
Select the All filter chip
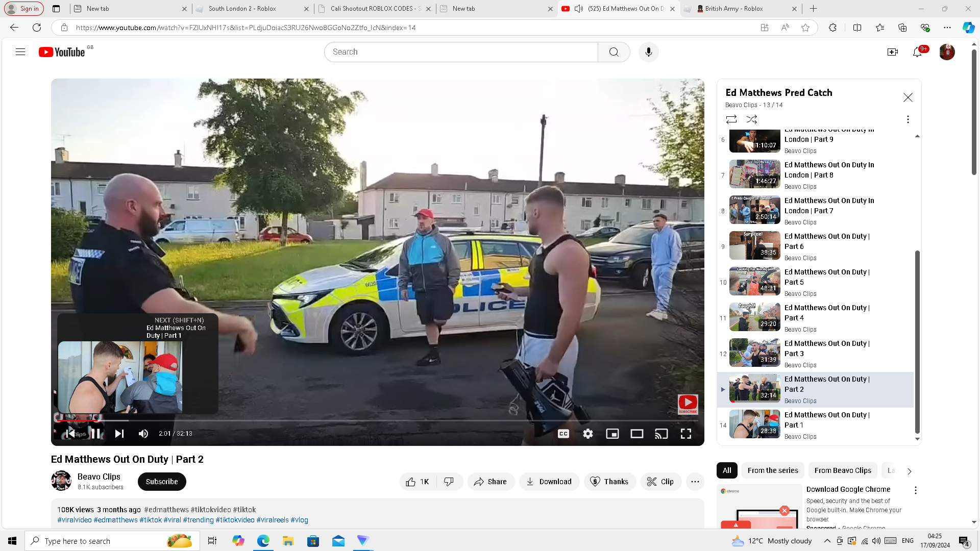727,470
